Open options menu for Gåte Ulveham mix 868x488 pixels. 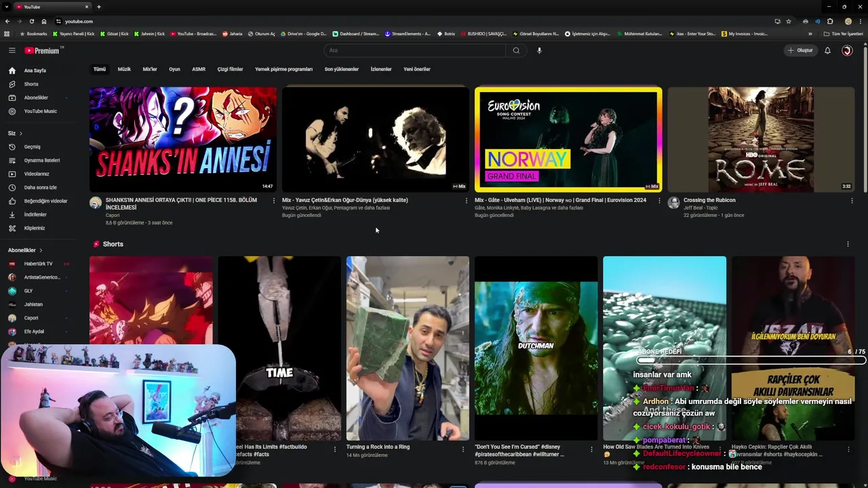pos(659,201)
